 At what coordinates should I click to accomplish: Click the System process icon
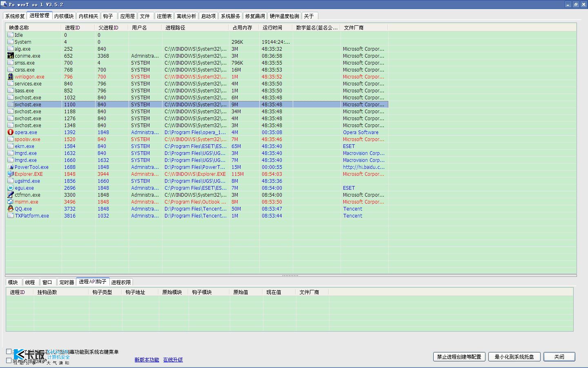point(11,42)
